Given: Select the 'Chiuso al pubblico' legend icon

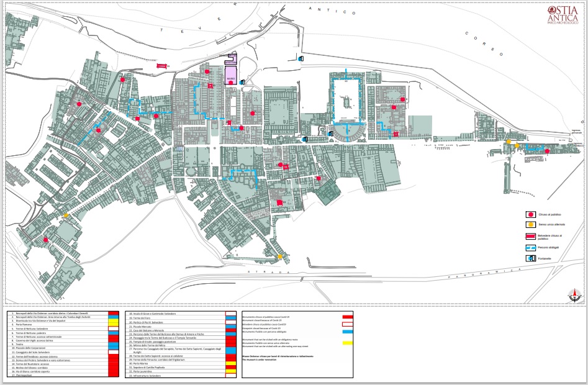Looking at the screenshot, I should point(531,214).
